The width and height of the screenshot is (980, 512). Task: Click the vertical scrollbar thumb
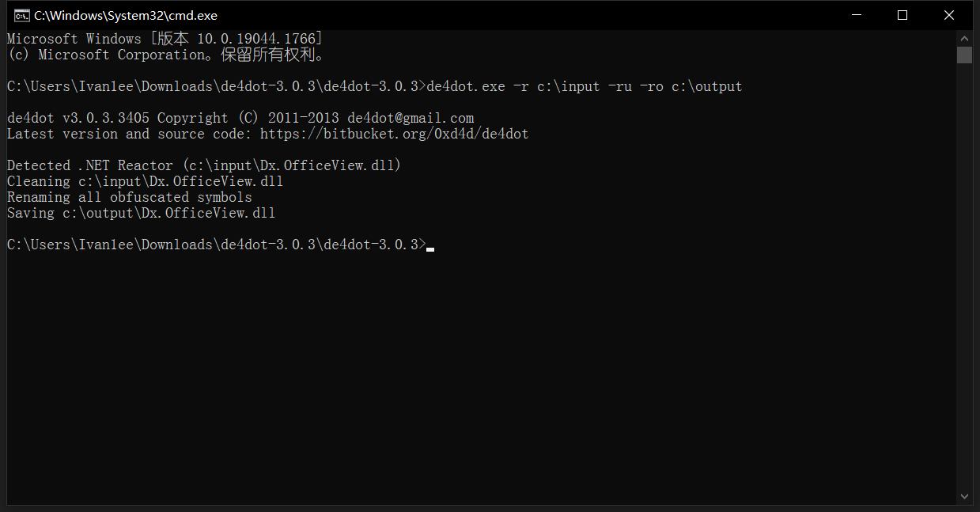pyautogui.click(x=964, y=55)
